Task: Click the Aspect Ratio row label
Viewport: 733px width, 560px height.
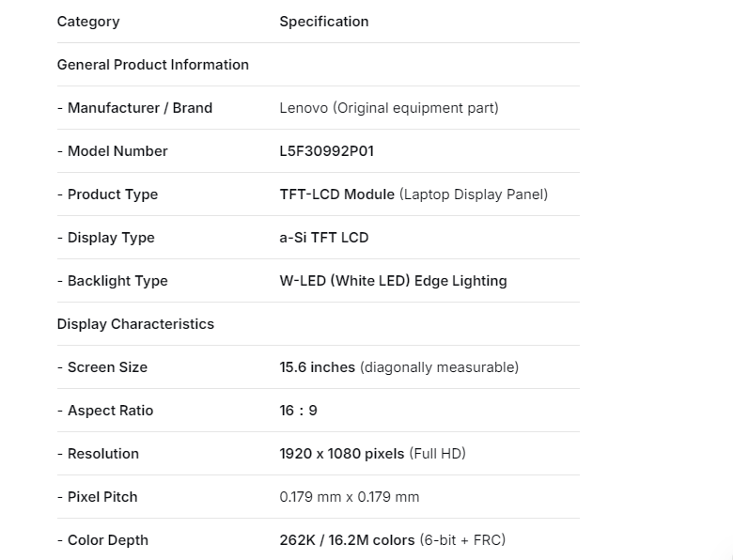Action: pos(104,411)
